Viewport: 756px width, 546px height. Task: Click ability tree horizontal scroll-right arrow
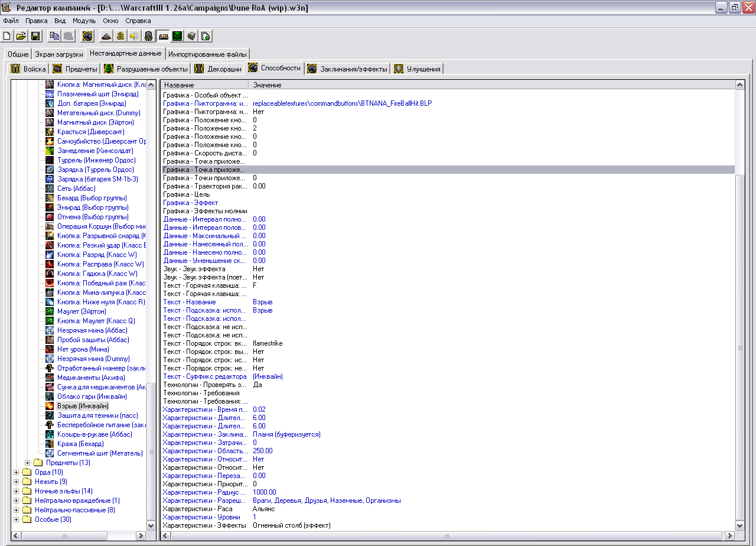pos(141,535)
